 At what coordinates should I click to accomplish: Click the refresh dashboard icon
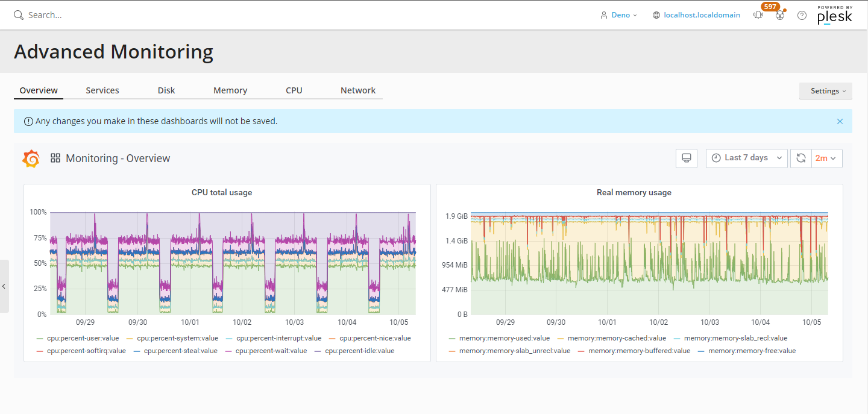[x=801, y=158]
